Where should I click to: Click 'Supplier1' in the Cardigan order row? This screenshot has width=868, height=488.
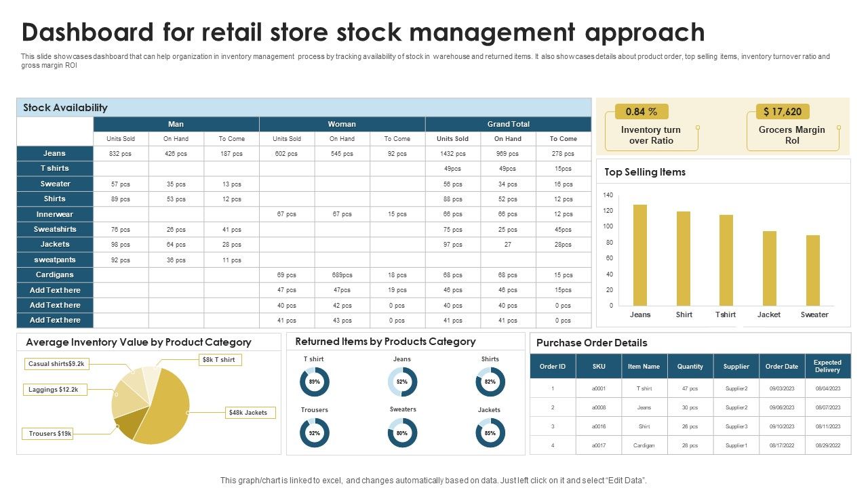[736, 445]
